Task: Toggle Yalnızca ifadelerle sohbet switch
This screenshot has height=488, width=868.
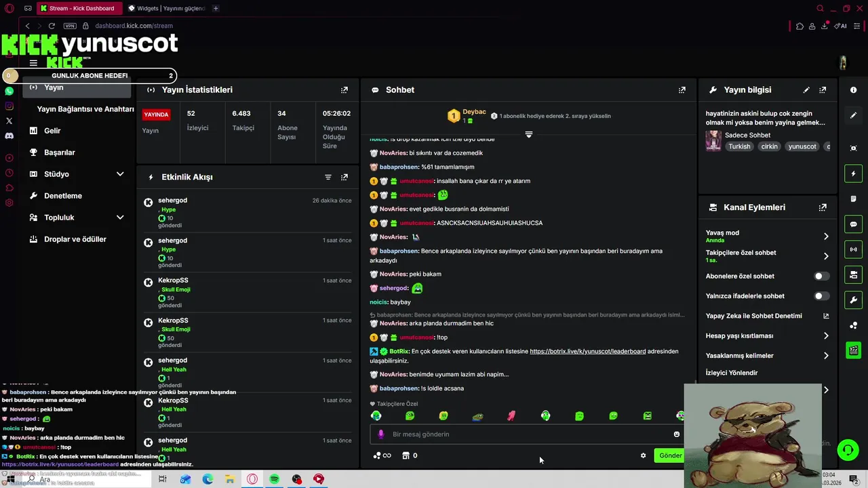Action: 821,296
